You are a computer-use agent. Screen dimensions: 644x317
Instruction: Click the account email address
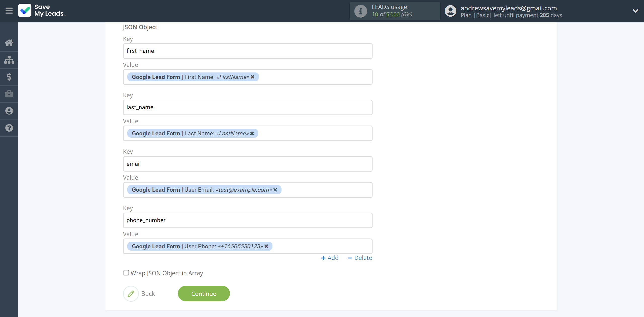[509, 8]
